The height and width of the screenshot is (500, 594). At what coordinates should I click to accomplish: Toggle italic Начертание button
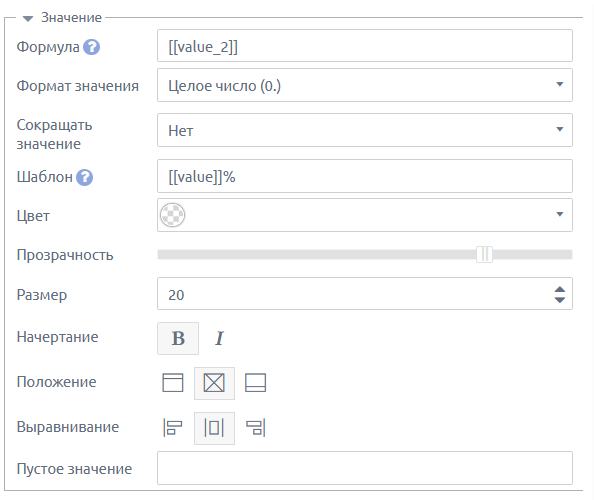pos(219,338)
